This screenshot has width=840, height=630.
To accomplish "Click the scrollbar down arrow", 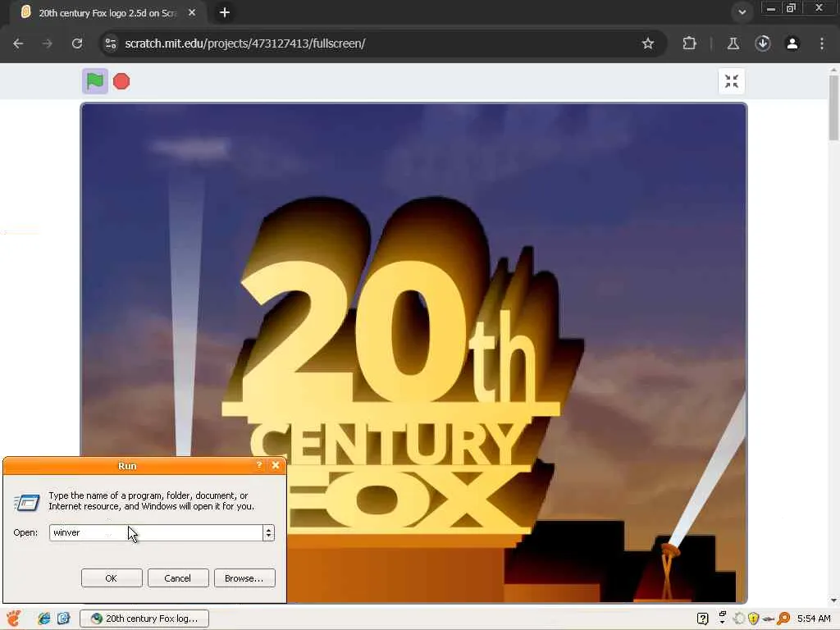I will (x=833, y=600).
